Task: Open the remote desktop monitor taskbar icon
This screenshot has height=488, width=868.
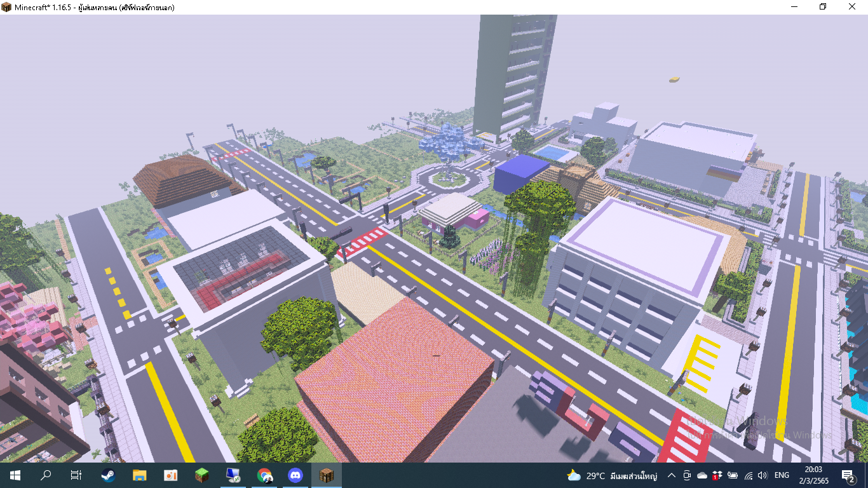Action: click(x=233, y=475)
